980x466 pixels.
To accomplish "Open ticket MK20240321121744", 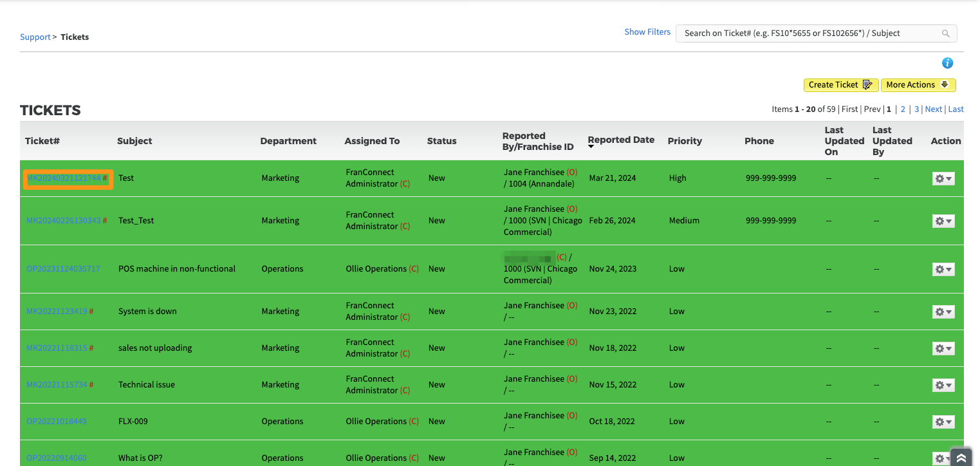I will [64, 178].
